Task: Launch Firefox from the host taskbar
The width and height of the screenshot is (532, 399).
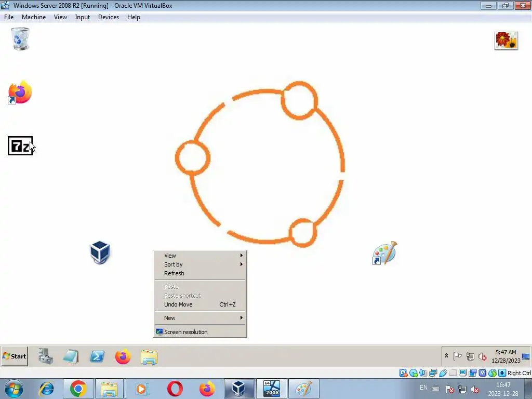Action: coord(207,389)
